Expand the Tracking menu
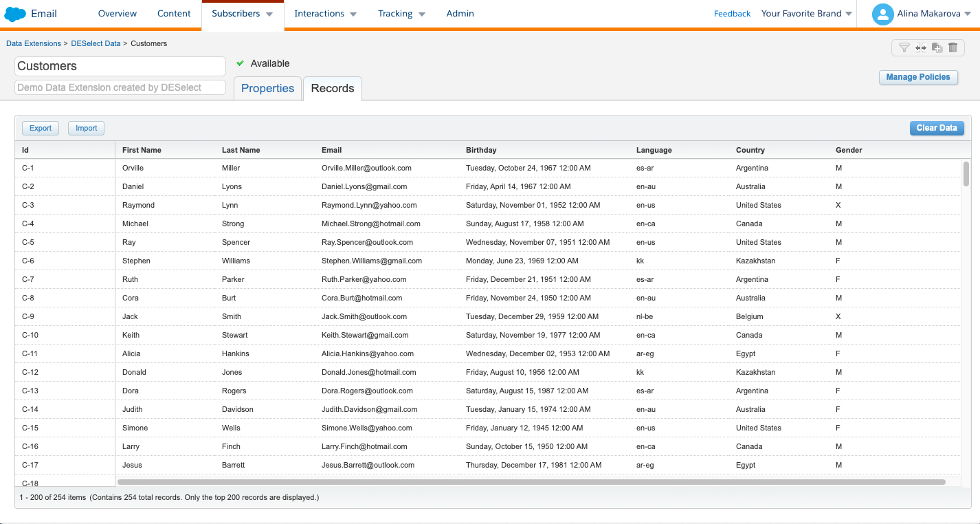This screenshot has height=524, width=980. (x=401, y=14)
